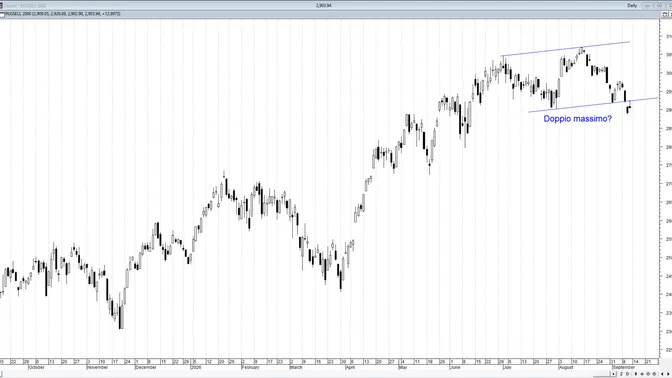Click the September label on date axis
672x378 pixels.
coord(624,368)
